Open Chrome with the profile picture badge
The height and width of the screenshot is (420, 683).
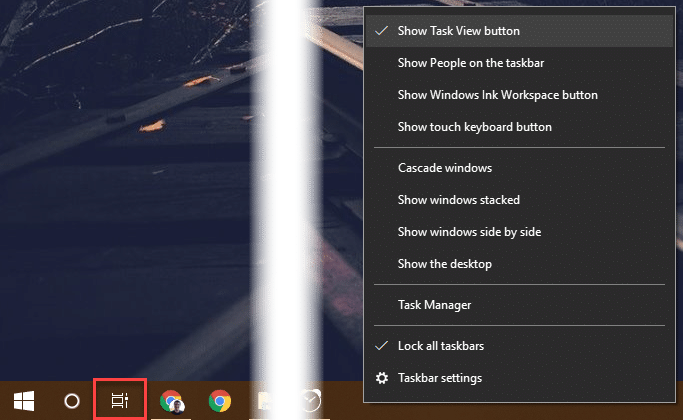(x=172, y=401)
